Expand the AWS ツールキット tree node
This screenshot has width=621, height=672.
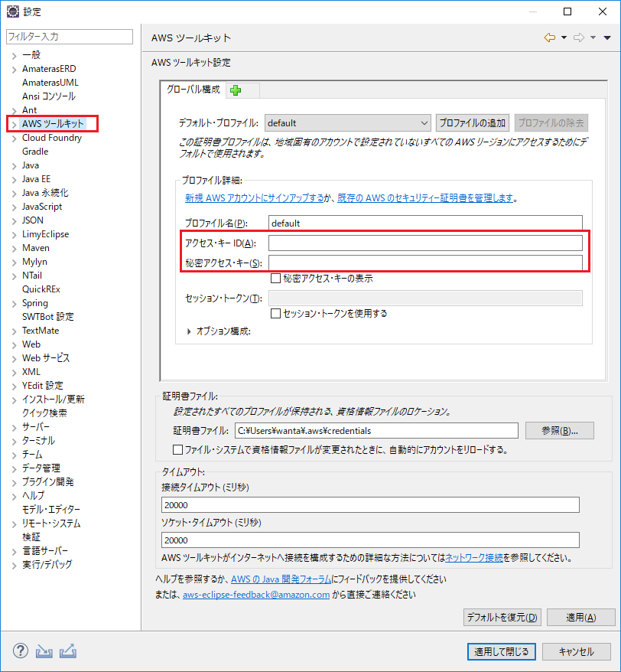[x=14, y=124]
